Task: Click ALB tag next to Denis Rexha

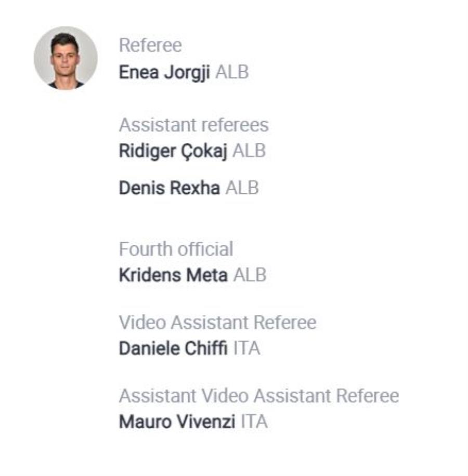Action: [x=242, y=188]
